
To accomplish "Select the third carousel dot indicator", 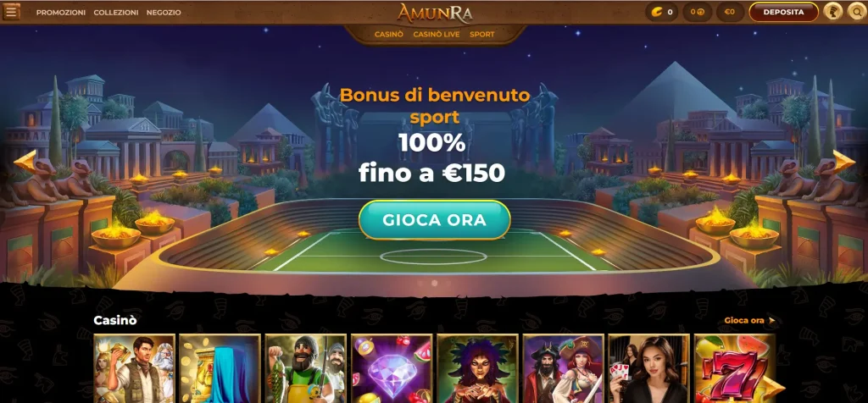I will (448, 283).
